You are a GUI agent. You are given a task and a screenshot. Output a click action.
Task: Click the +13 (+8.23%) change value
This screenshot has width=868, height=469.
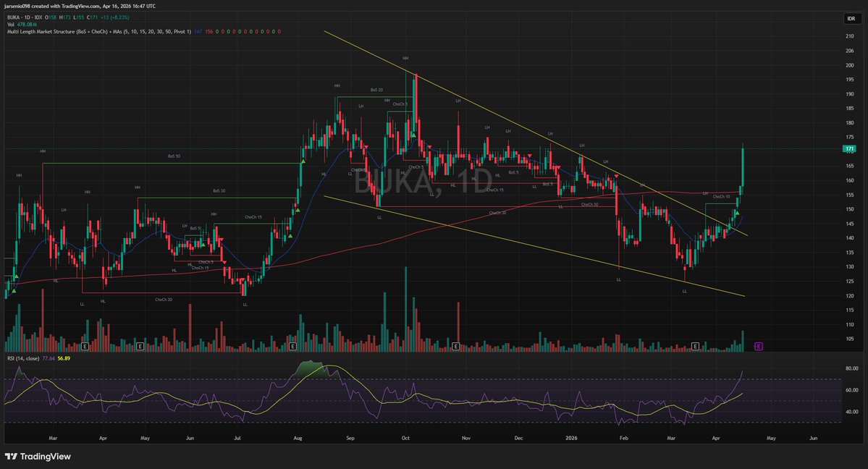click(114, 17)
